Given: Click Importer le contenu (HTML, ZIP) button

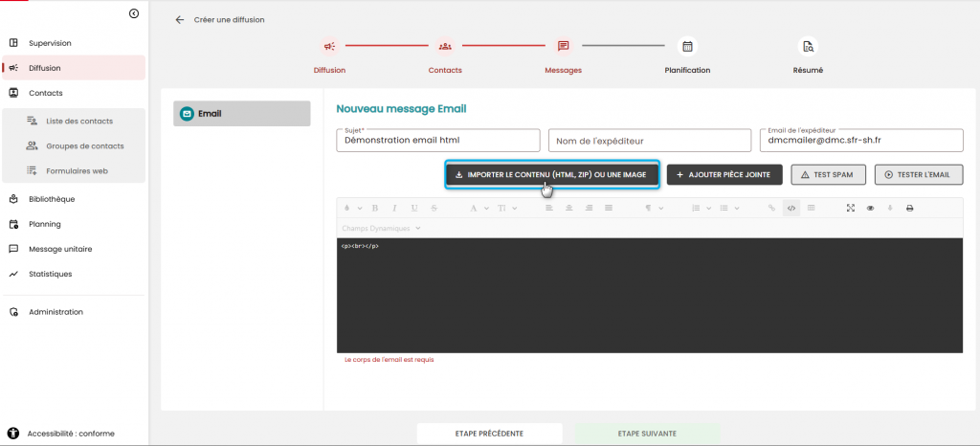Looking at the screenshot, I should click(552, 175).
